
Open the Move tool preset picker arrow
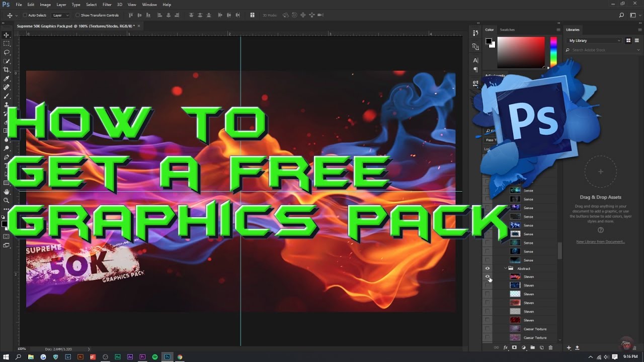tap(16, 15)
